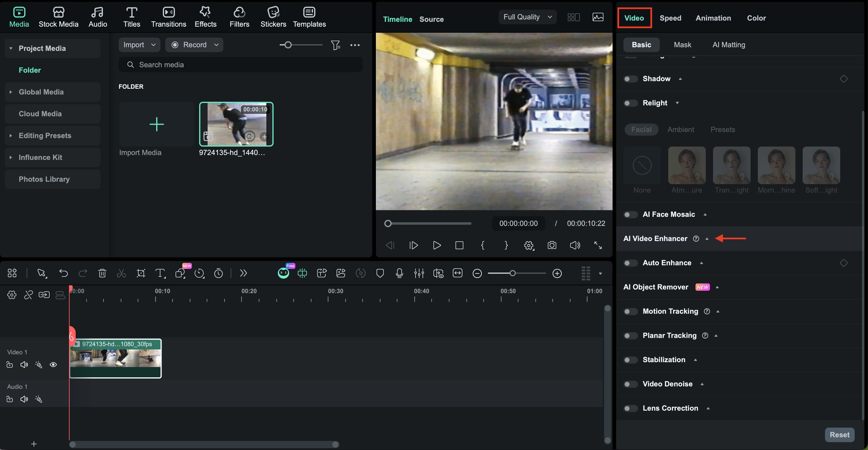Screen dimensions: 868x450
Task: Expand the Record dropdown arrow
Action: point(217,45)
